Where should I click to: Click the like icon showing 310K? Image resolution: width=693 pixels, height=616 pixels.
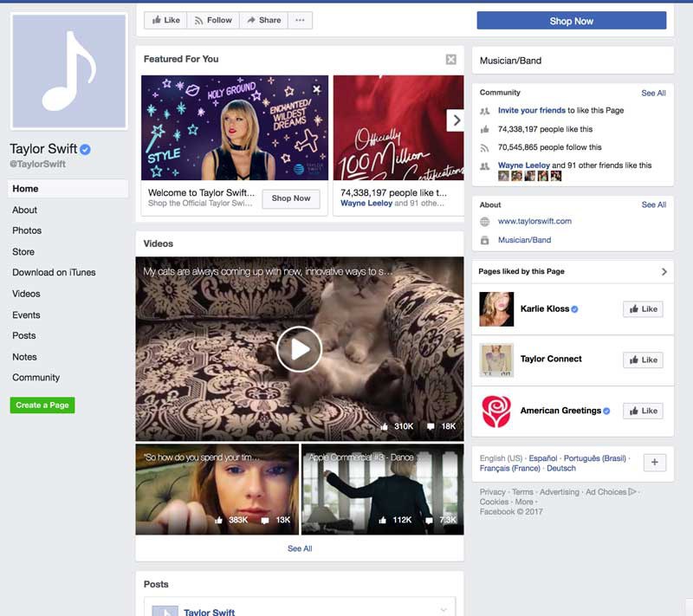(384, 426)
